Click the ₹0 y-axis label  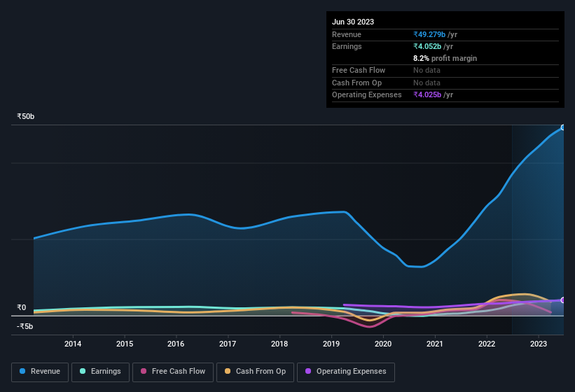pyautogui.click(x=21, y=307)
